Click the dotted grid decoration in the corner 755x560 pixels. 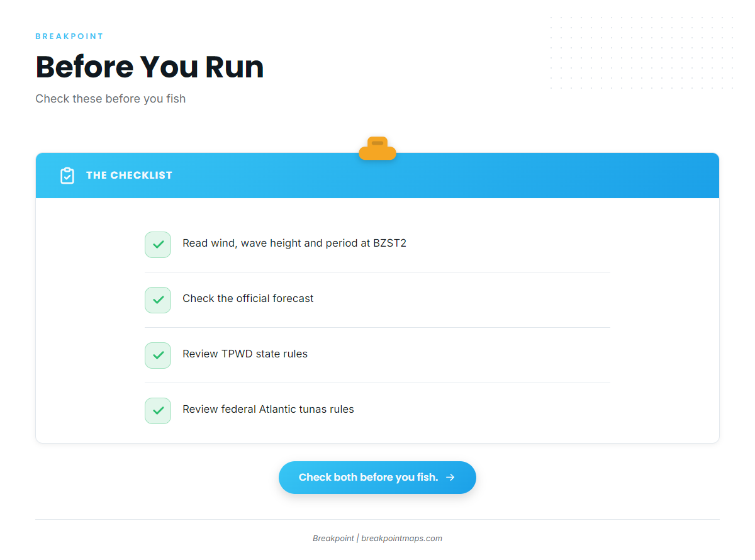pyautogui.click(x=642, y=53)
